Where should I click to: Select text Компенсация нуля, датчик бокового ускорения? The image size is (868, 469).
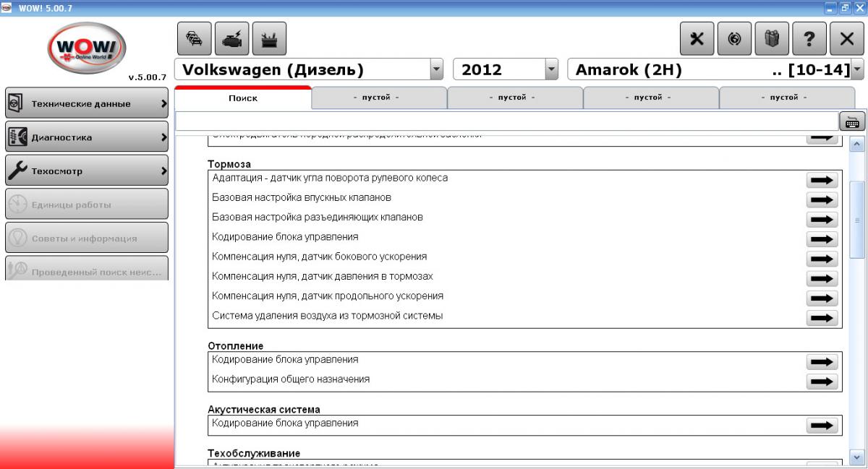319,257
